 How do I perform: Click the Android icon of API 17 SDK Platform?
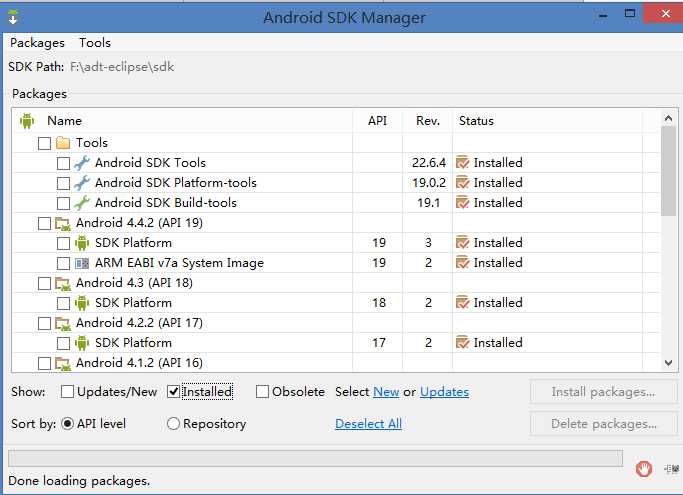(82, 343)
